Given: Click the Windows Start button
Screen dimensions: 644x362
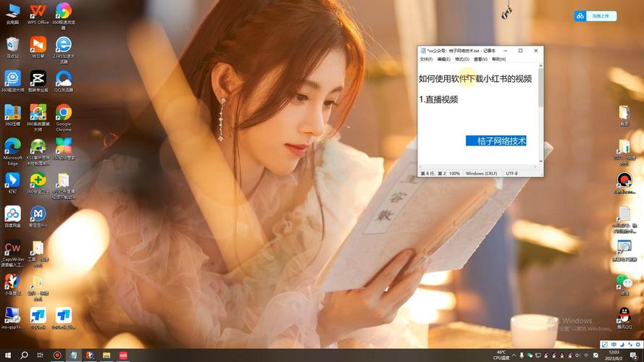Looking at the screenshot, I should (x=7, y=355).
